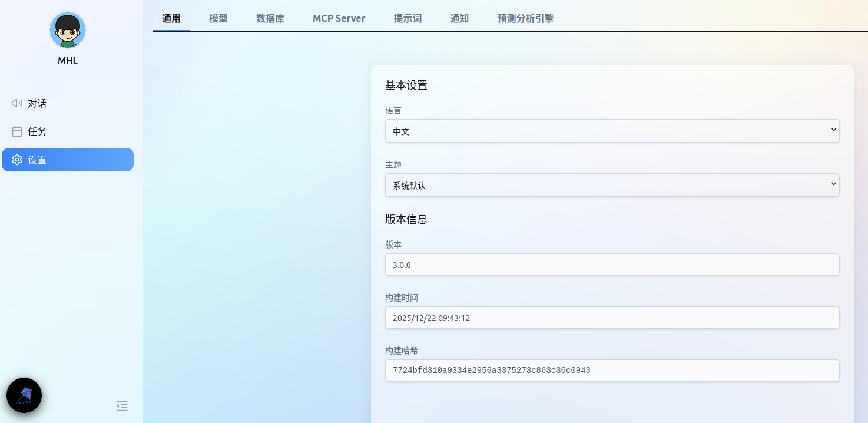Collapse the sidebar using the indent icon
Image resolution: width=868 pixels, height=423 pixels.
pos(122,405)
